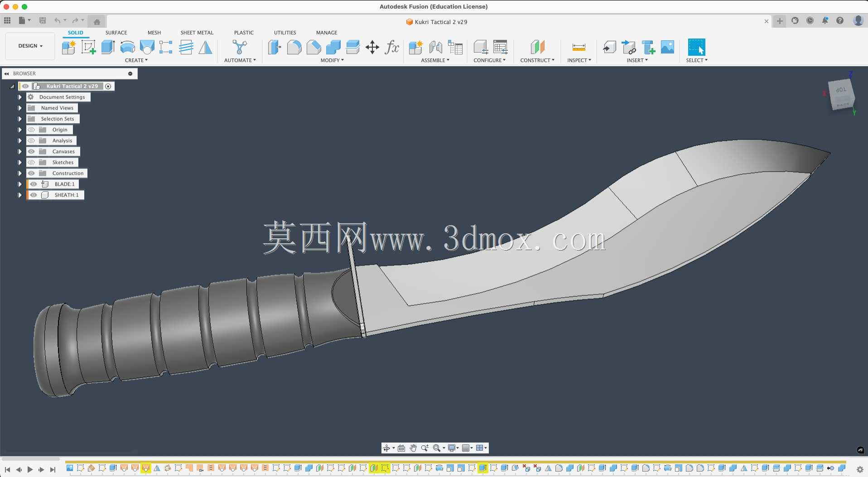This screenshot has width=868, height=477.
Task: Switch to the SHEET METAL tab
Action: (197, 33)
